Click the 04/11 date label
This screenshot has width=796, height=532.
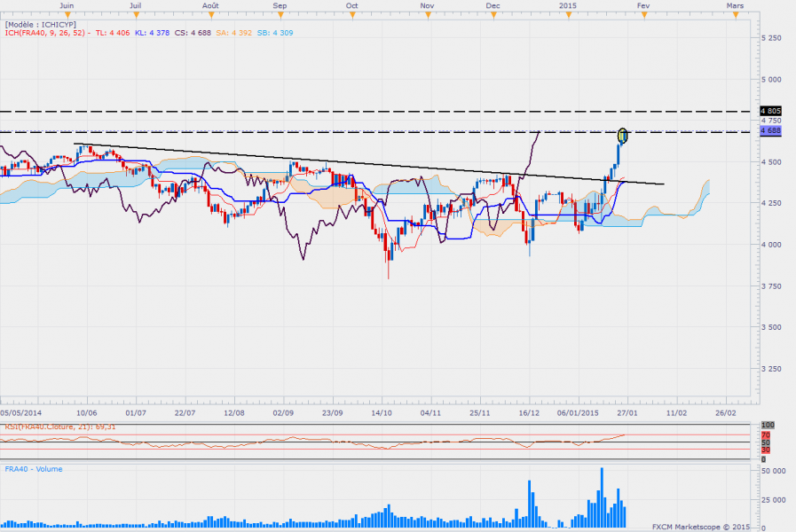click(430, 413)
